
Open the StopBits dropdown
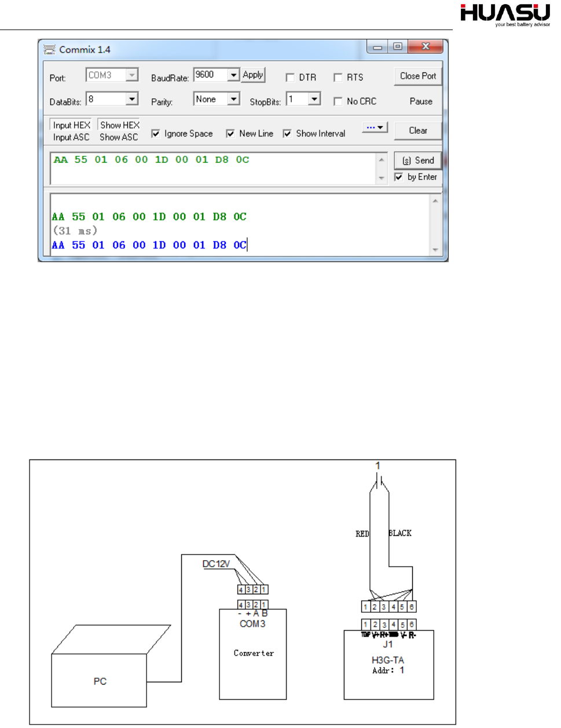(314, 99)
